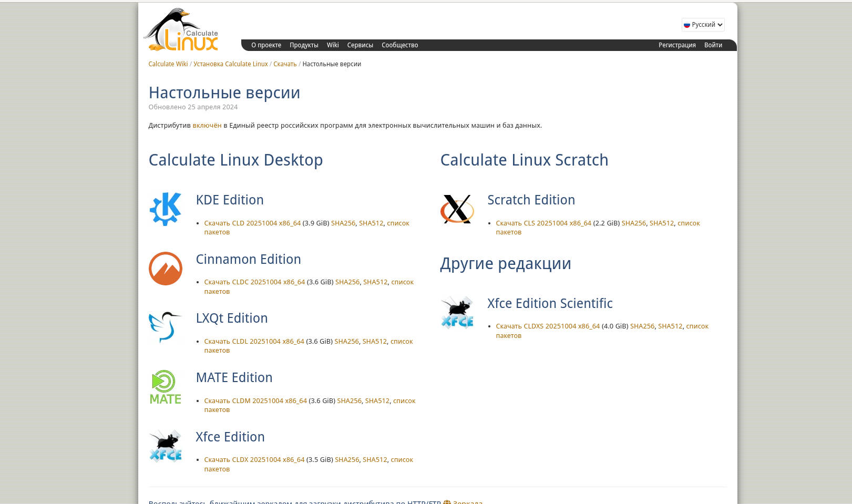Open SHA256 checksum for CLDL
Image resolution: width=852 pixels, height=504 pixels.
click(x=347, y=342)
